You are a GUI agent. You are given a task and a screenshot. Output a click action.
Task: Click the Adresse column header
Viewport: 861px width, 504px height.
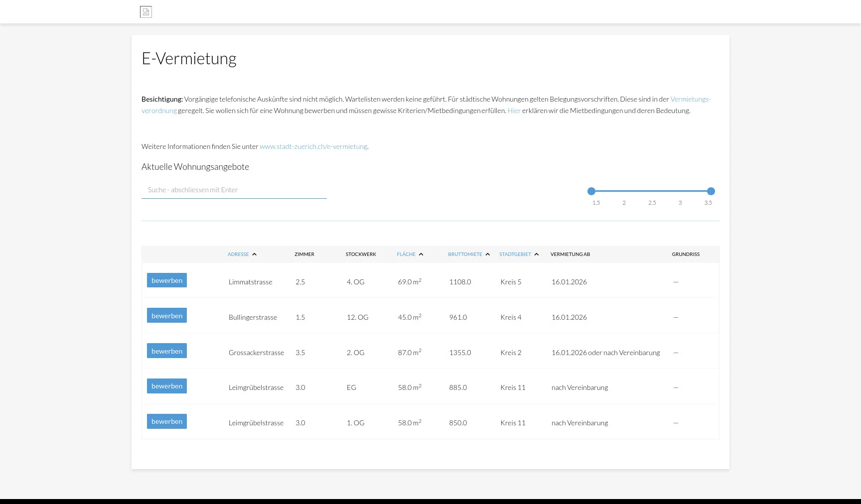pyautogui.click(x=238, y=254)
